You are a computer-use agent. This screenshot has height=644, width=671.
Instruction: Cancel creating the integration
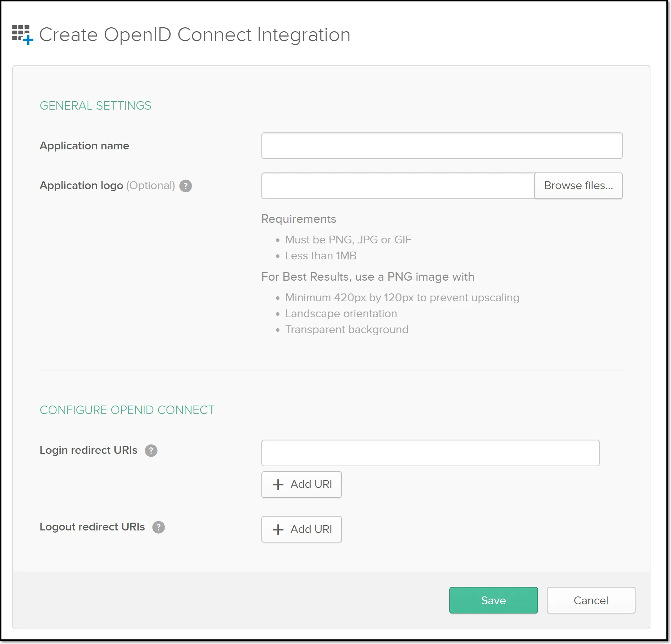click(591, 600)
